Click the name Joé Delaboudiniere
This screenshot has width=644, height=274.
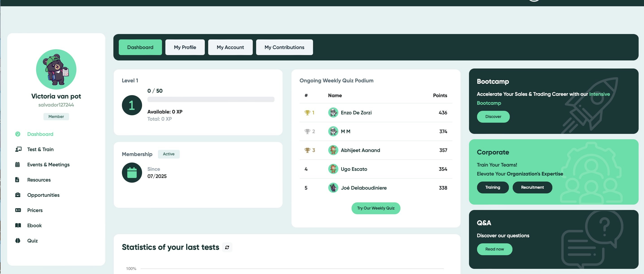363,188
